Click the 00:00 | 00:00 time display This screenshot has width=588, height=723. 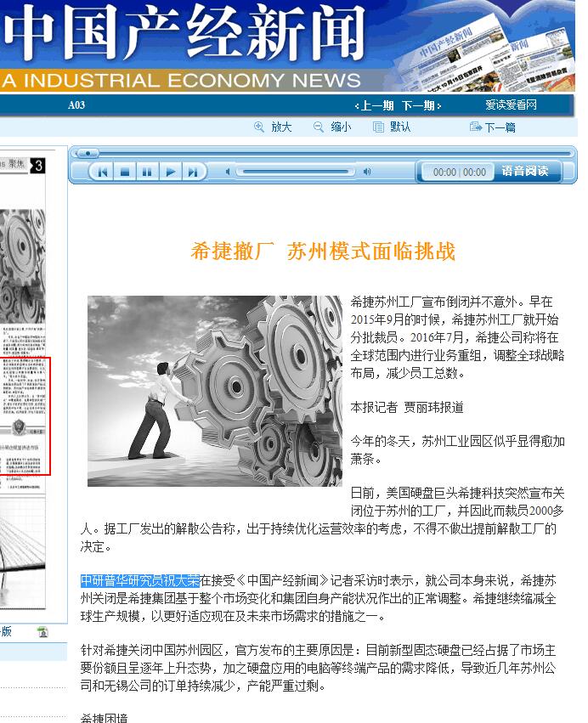click(x=460, y=172)
